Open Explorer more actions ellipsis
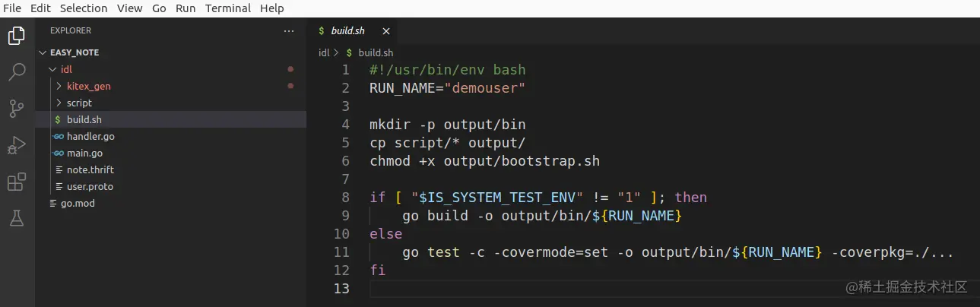The width and height of the screenshot is (980, 307). coord(288,31)
